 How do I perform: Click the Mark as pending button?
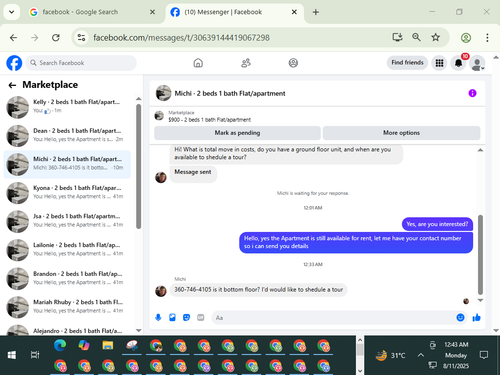pyautogui.click(x=237, y=133)
